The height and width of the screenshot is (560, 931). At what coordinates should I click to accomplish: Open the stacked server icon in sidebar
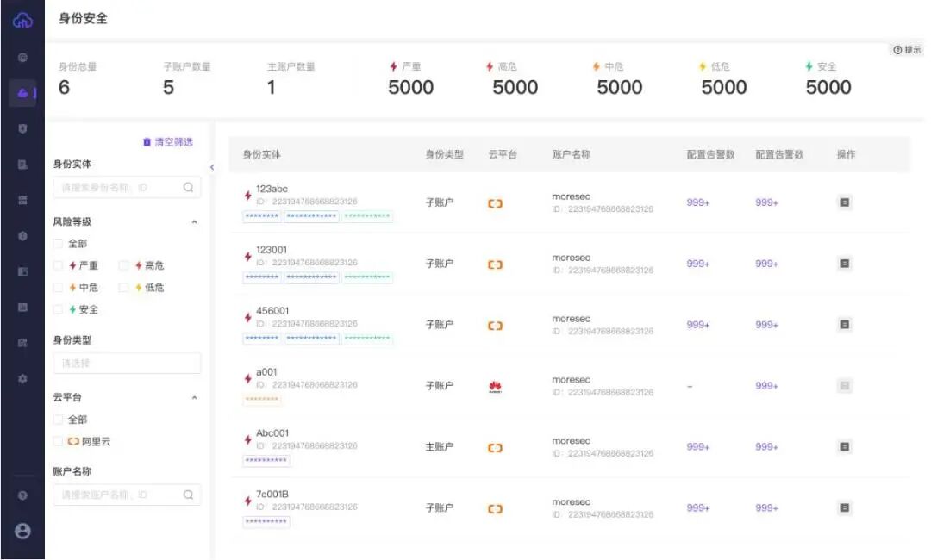click(x=22, y=200)
